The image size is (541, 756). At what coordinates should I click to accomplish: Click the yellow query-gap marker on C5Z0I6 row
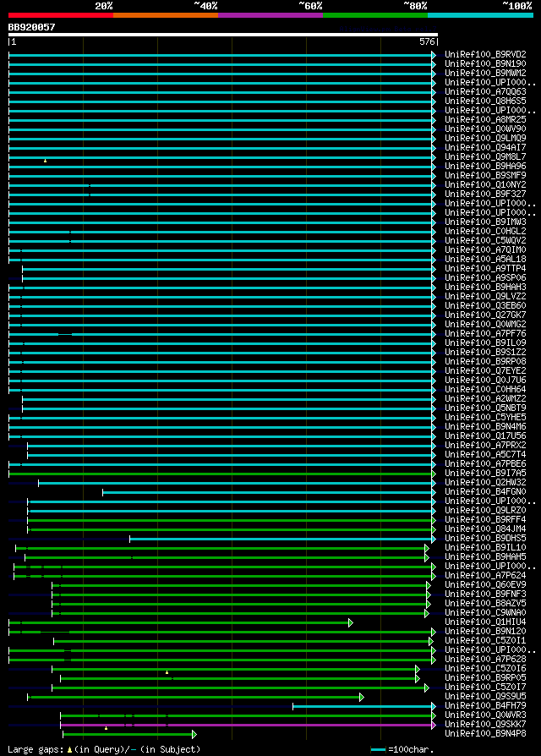[x=167, y=672]
